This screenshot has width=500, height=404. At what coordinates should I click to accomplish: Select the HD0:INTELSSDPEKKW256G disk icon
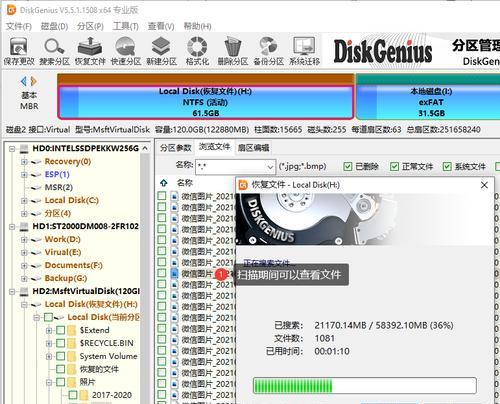[24, 149]
